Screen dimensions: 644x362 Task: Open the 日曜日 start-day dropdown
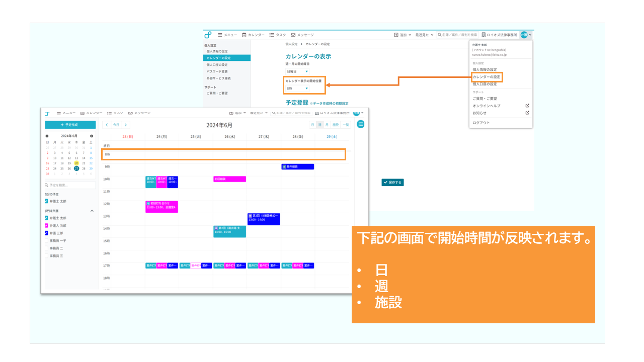(297, 71)
